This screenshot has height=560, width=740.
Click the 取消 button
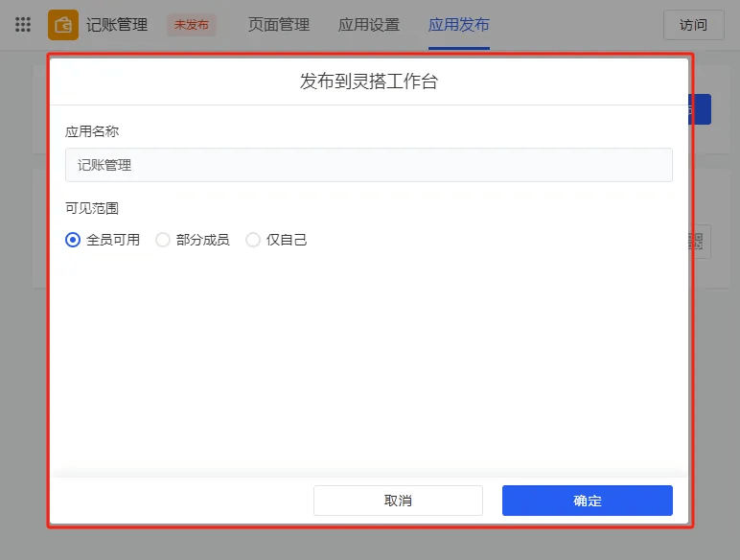coord(398,501)
